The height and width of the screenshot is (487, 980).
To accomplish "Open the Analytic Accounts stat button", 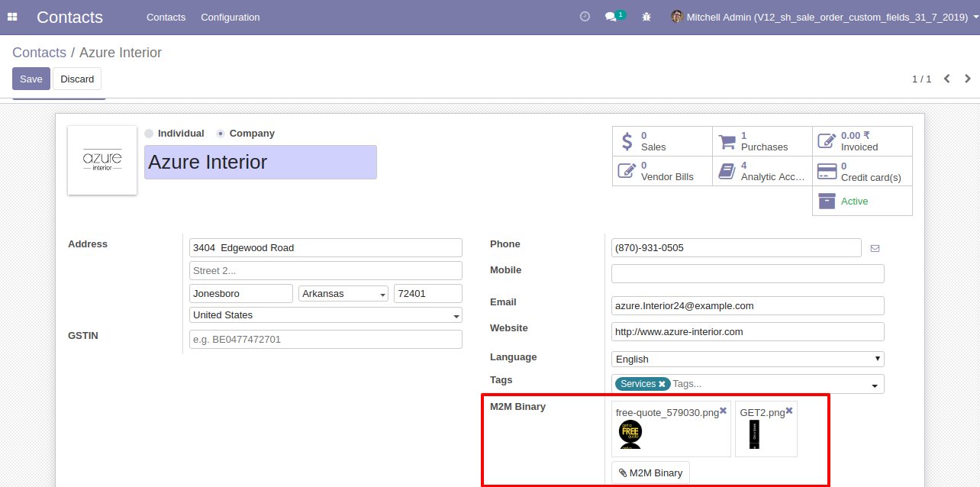I will [x=762, y=171].
